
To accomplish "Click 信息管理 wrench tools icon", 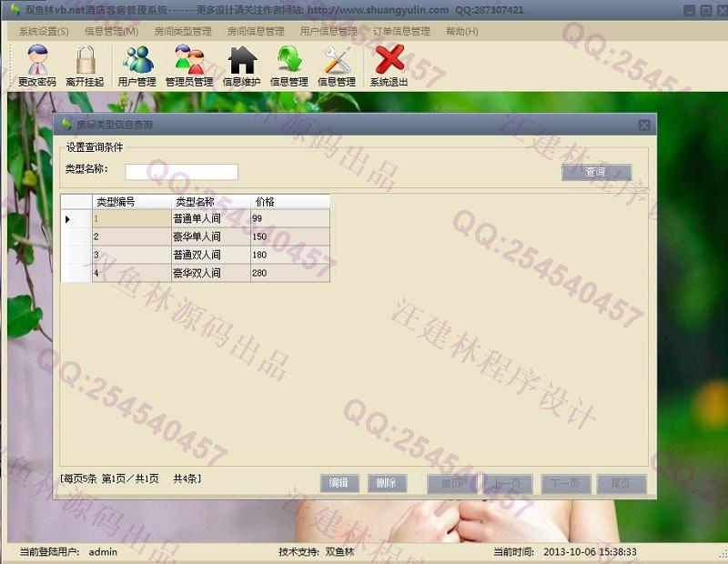I will click(x=337, y=60).
